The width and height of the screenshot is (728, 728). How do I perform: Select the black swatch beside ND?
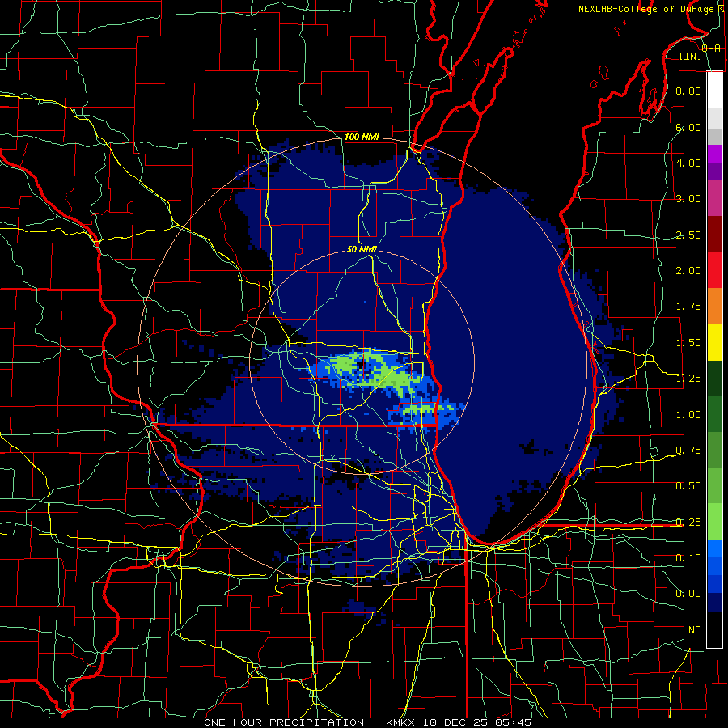click(x=714, y=629)
